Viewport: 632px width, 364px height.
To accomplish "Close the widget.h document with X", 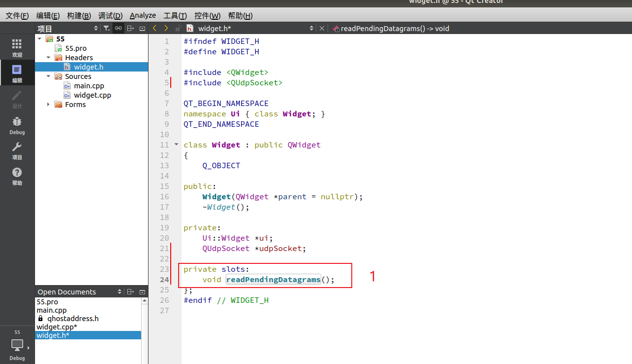I will coord(322,29).
